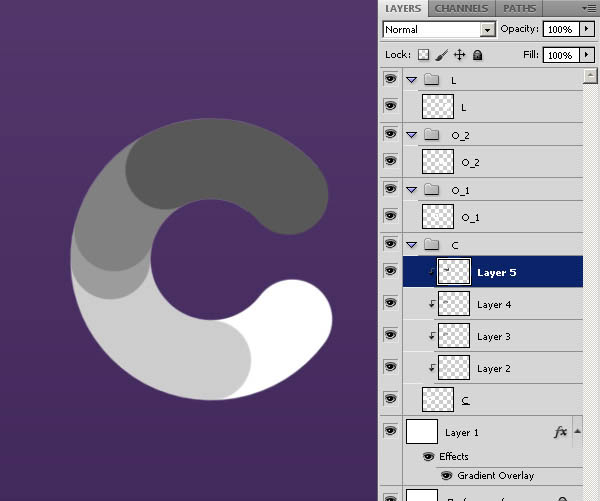The width and height of the screenshot is (600, 501).
Task: Hide Layer 5 using its eye icon
Action: tap(390, 271)
